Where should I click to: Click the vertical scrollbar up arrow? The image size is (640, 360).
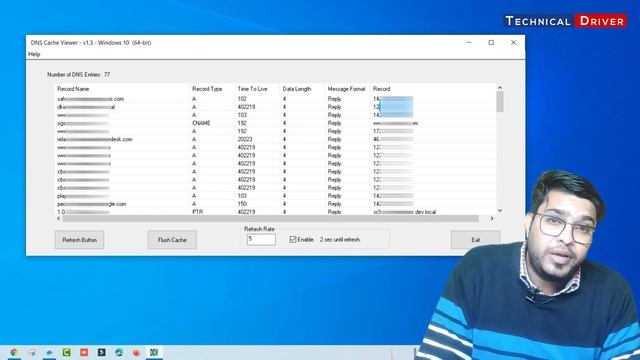coord(500,88)
